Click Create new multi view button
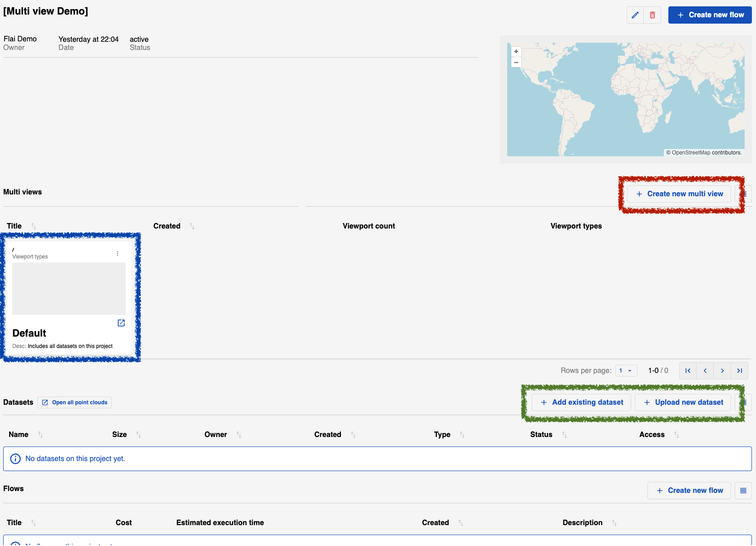 point(679,194)
